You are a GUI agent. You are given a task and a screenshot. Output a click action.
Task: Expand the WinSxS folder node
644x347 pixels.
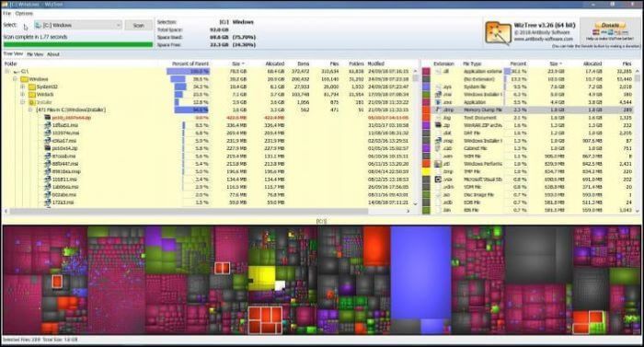coord(23,95)
